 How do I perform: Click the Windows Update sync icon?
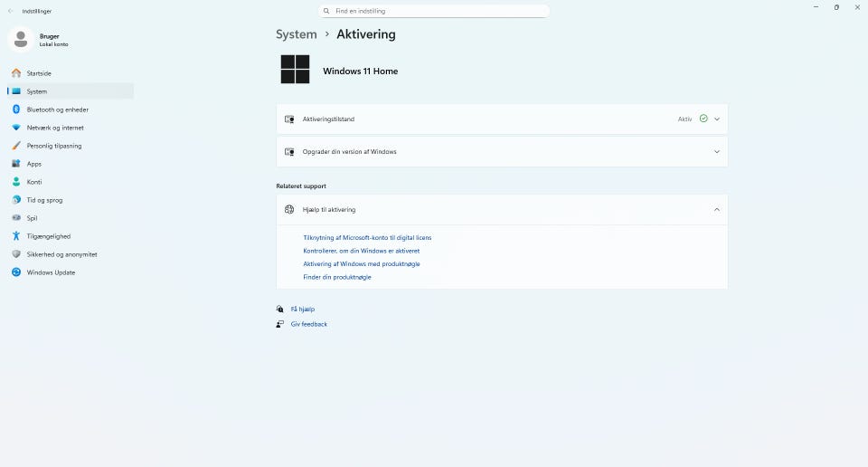tap(16, 272)
